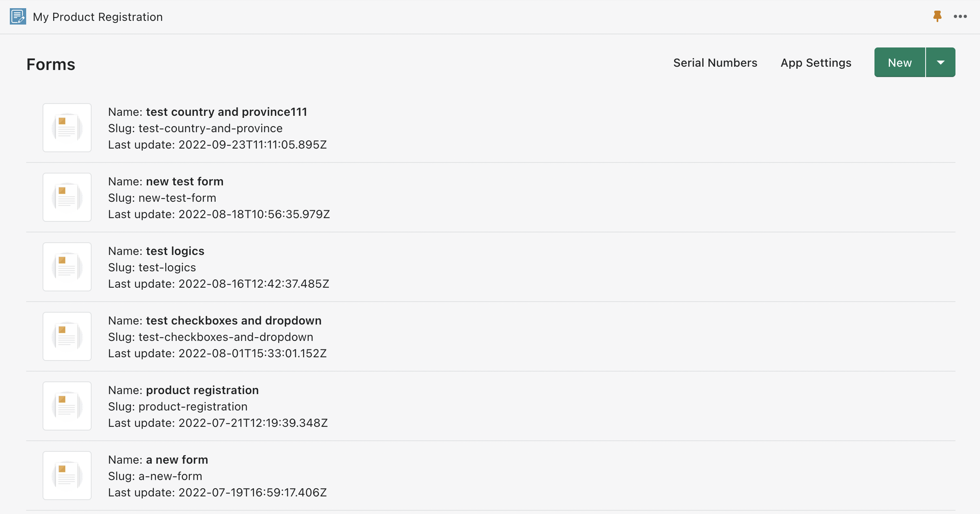Click the product registration form icon
The height and width of the screenshot is (514, 980).
[x=67, y=406]
